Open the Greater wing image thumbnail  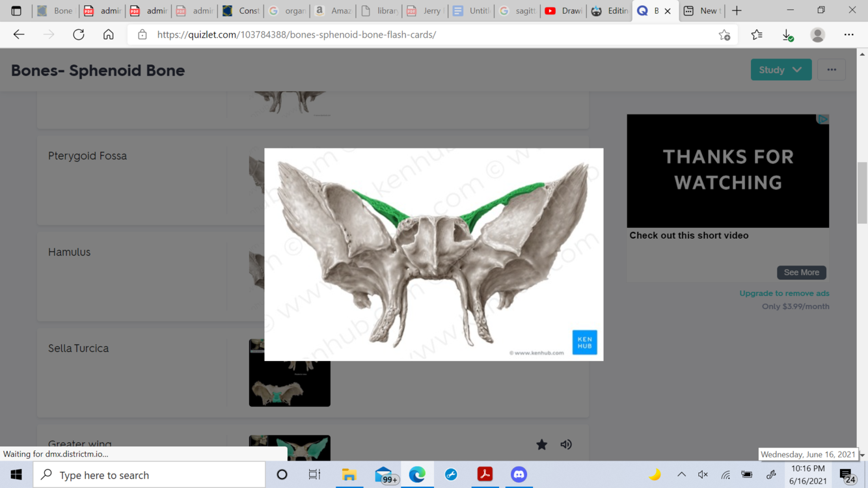coord(290,448)
